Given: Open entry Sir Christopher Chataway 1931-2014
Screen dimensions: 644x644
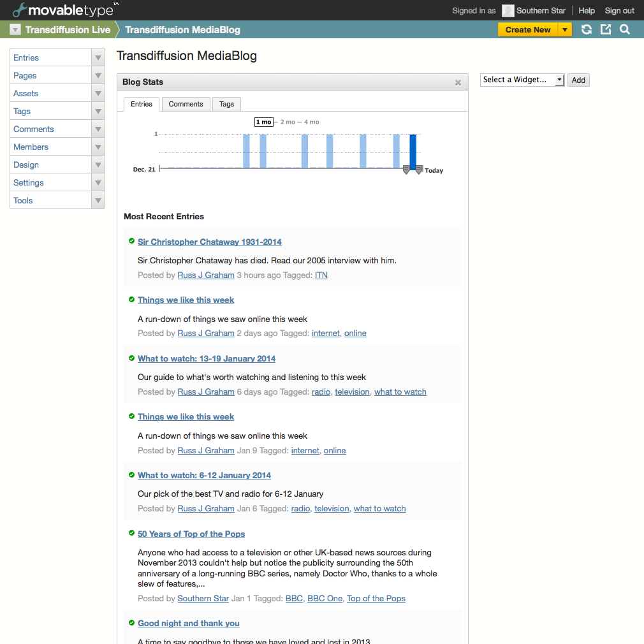Looking at the screenshot, I should point(210,242).
